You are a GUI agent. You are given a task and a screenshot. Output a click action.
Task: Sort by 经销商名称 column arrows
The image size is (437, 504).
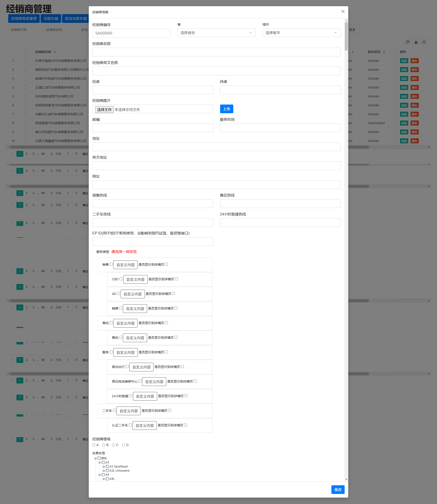click(55, 52)
